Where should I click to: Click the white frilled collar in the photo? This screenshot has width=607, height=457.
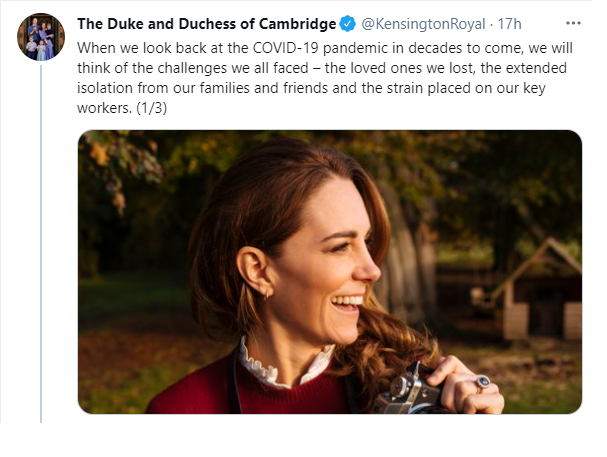(x=270, y=366)
